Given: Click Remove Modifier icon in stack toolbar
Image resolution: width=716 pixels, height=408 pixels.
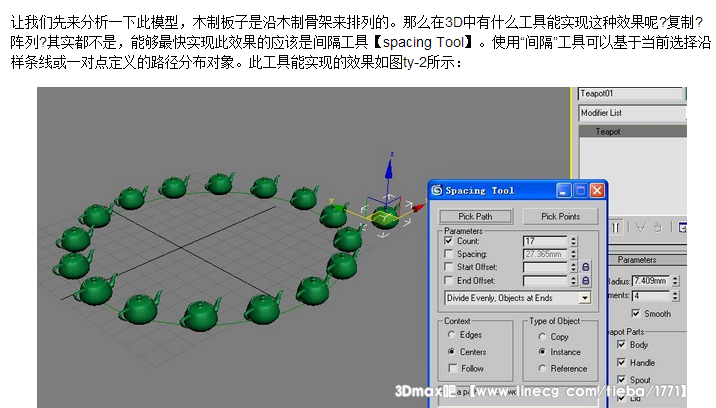Looking at the screenshot, I should tap(658, 227).
